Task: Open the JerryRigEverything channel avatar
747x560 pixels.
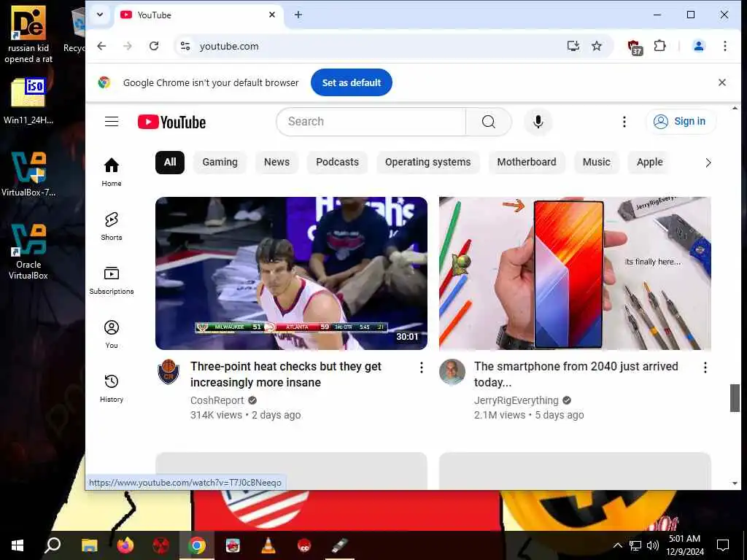Action: [x=452, y=371]
